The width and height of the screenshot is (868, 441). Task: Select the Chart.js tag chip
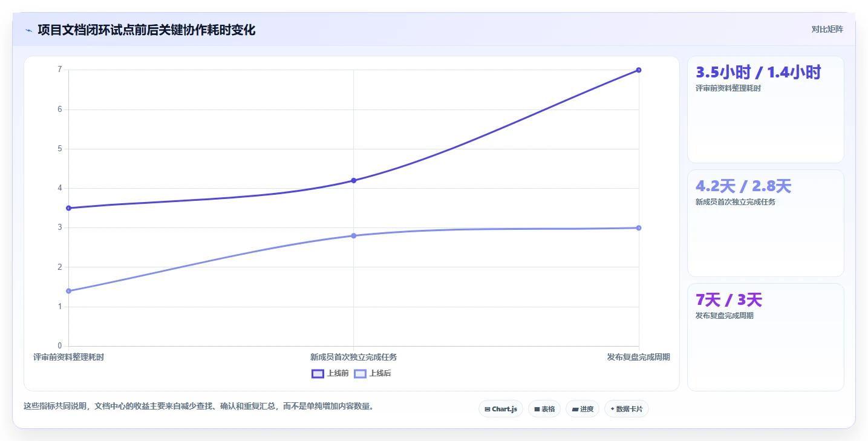coord(501,409)
